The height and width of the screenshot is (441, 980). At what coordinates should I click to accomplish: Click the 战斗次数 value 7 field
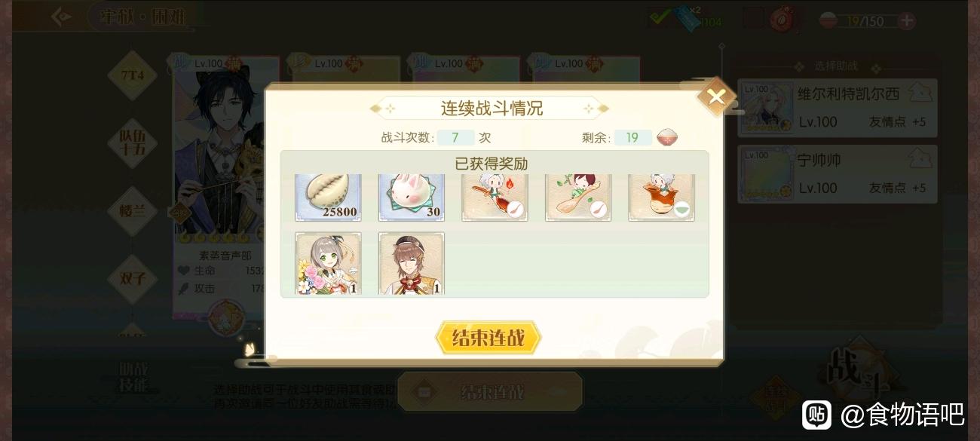pyautogui.click(x=455, y=138)
